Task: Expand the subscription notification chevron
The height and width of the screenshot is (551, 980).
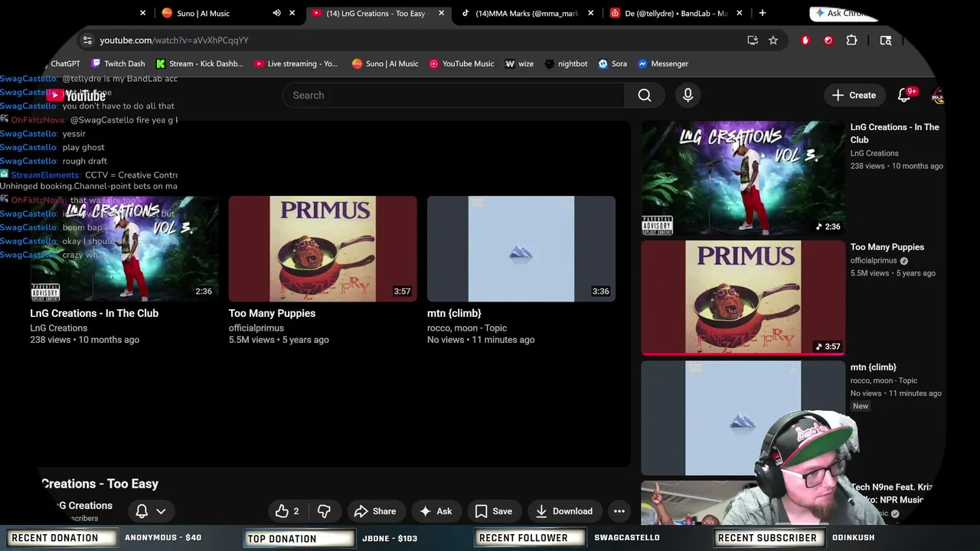Action: click(x=161, y=511)
